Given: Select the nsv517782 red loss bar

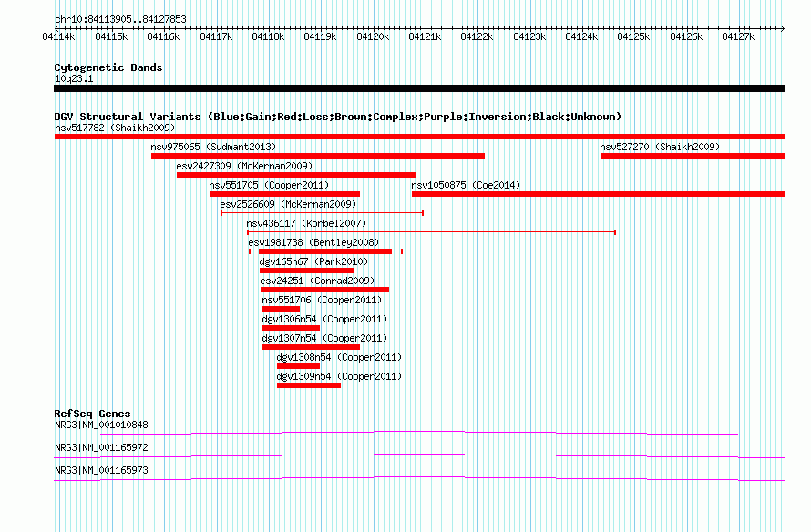Looking at the screenshot, I should click(x=419, y=137).
